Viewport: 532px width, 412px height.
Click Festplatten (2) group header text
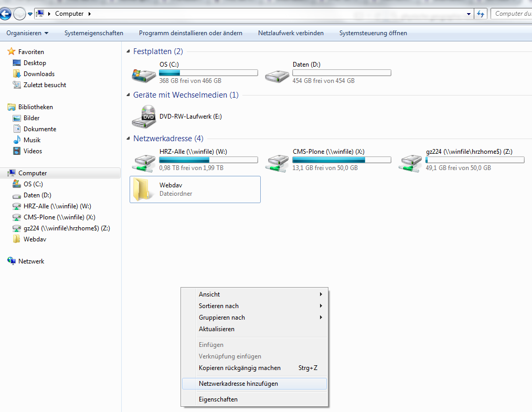158,51
